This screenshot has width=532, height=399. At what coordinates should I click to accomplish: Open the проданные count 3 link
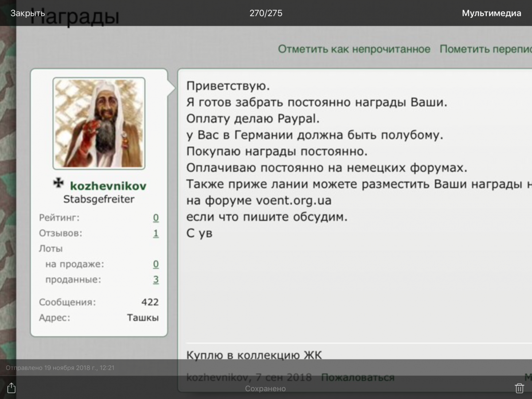(x=156, y=280)
